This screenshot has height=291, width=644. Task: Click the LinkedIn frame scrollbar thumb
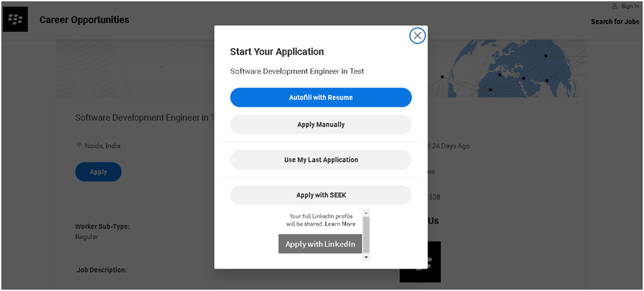[x=366, y=234]
